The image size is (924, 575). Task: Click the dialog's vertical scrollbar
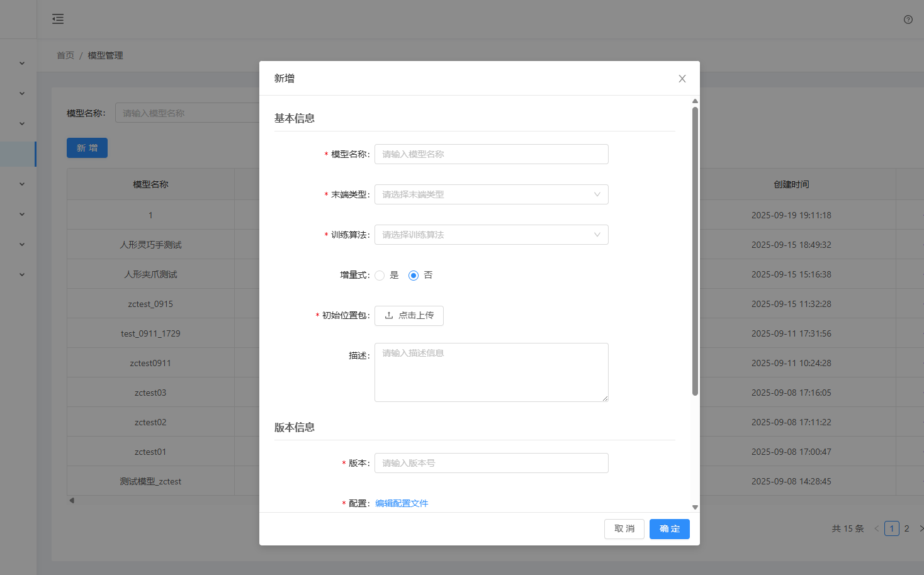pyautogui.click(x=694, y=252)
